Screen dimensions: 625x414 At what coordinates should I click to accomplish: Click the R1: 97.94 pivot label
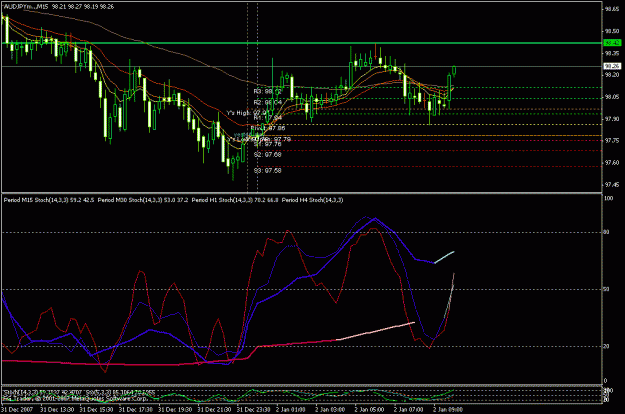tap(267, 118)
